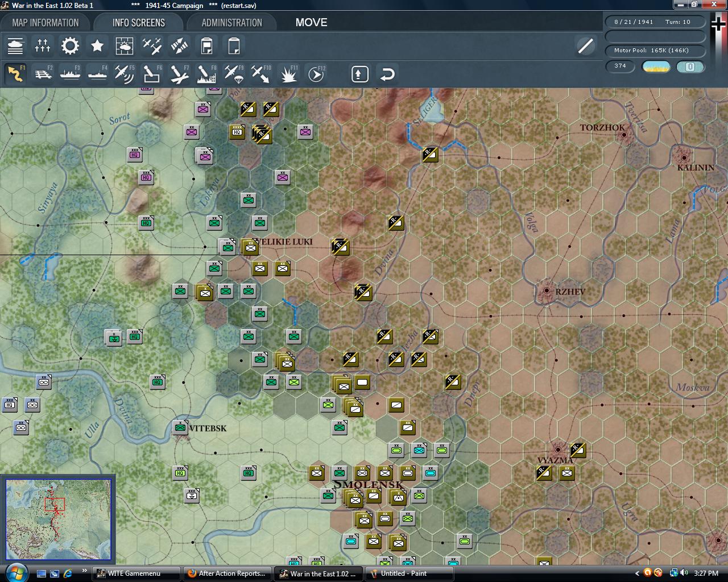The width and height of the screenshot is (728, 582).
Task: Expand the quick launch chevron
Action: 85,571
